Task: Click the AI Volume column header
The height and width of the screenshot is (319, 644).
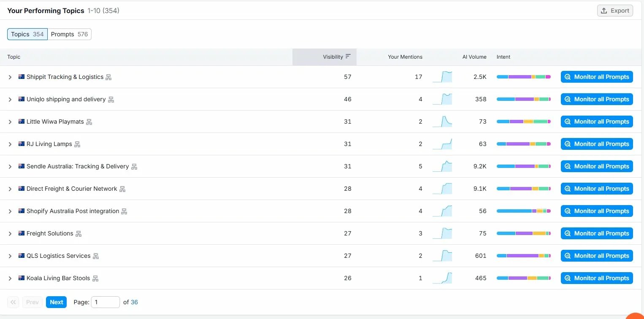Action: (474, 57)
